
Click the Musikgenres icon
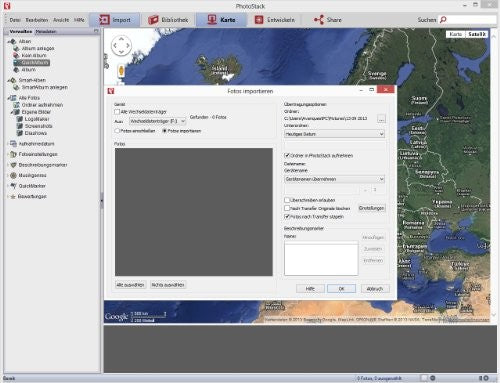tap(13, 175)
